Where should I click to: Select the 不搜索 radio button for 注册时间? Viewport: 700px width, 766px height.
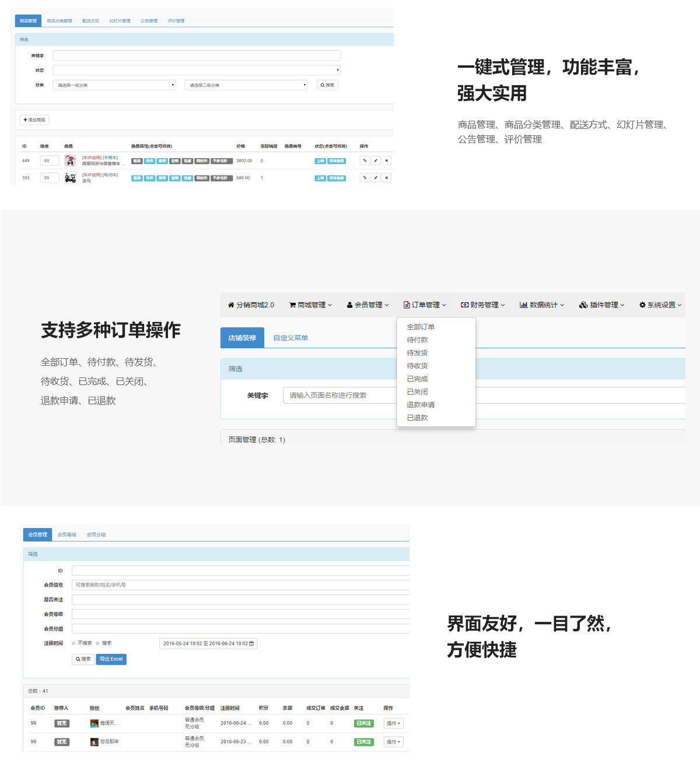(x=73, y=643)
